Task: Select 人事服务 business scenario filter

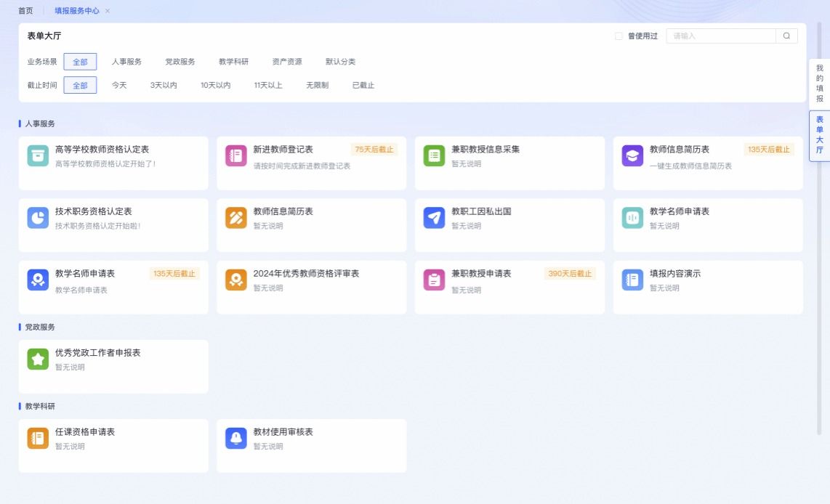Action: tap(126, 62)
